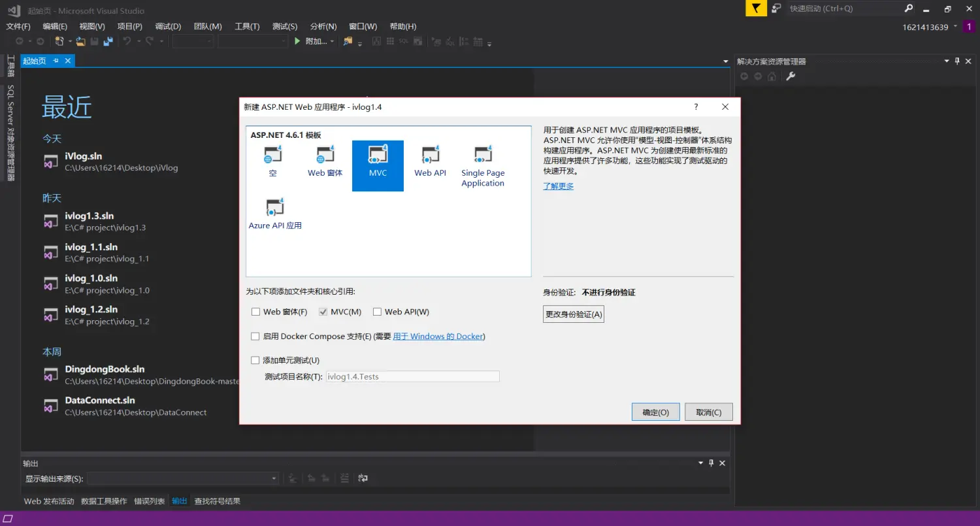Click the Redo toolbar icon
This screenshot has height=526, width=980.
tap(149, 41)
